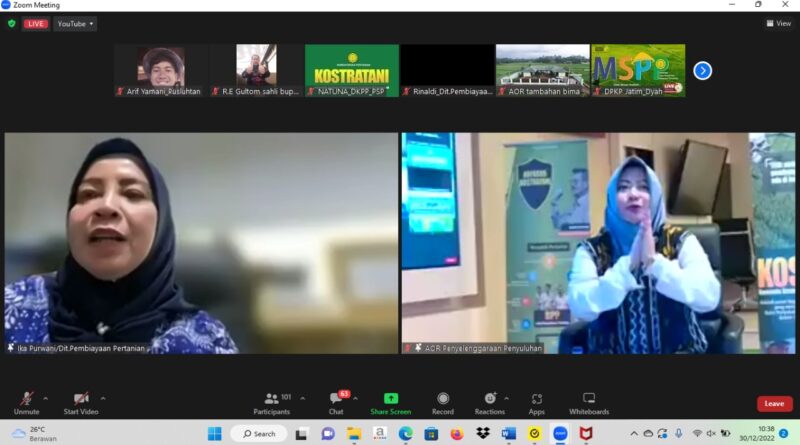Expand audio options arrow beside Unmute
The width and height of the screenshot is (800, 445).
click(x=45, y=398)
